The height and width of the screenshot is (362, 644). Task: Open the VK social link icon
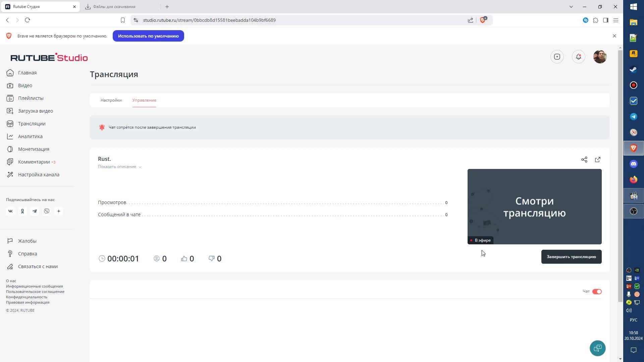[10, 211]
